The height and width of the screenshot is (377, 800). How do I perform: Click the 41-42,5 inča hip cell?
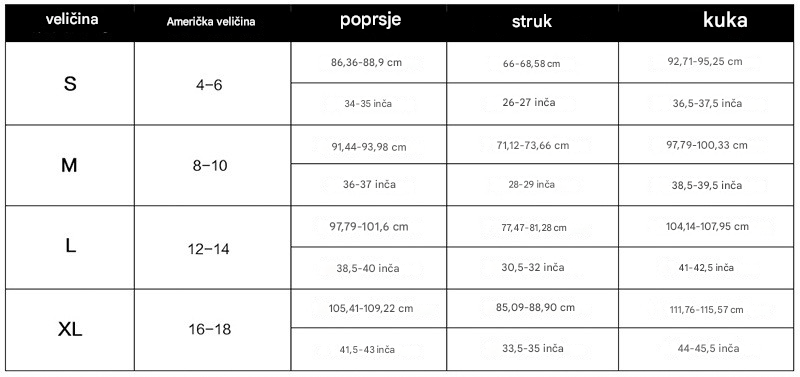(706, 268)
